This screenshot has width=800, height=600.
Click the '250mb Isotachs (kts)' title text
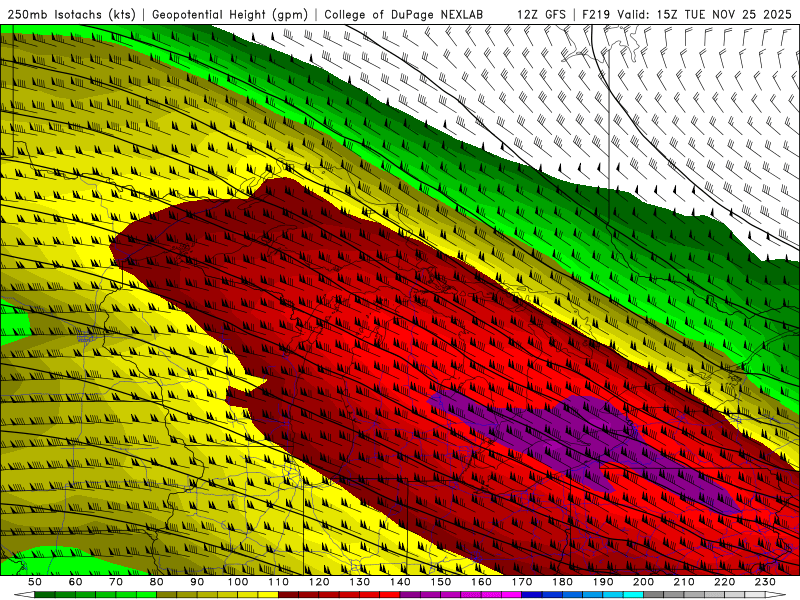[x=71, y=14]
